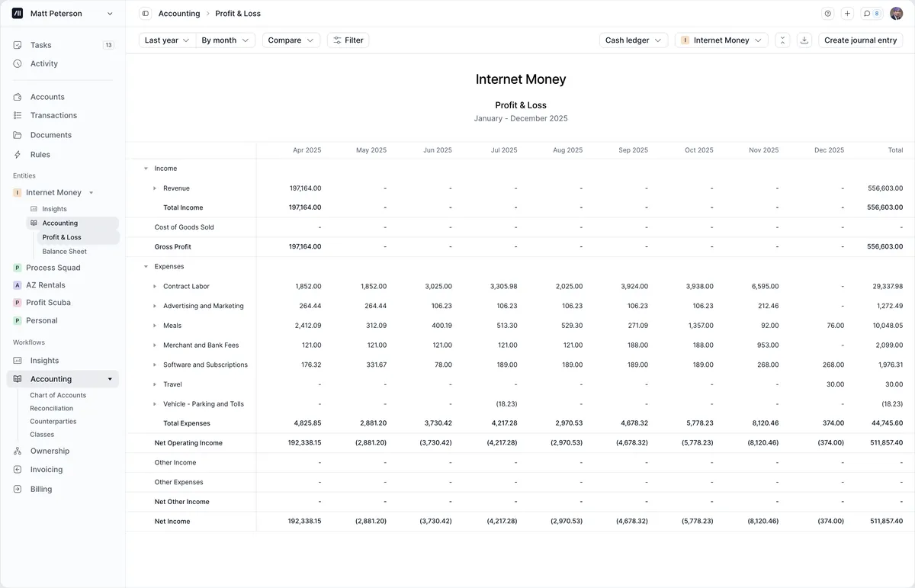Expand the Software and Subscriptions row
The image size is (915, 588).
(x=155, y=365)
